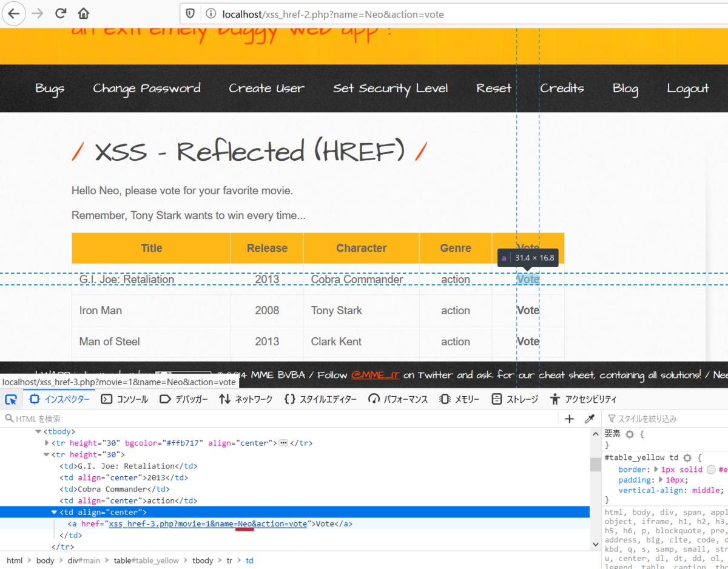Click the table#table_yellow breadcrumb item
This screenshot has height=569, width=728.
147,561
